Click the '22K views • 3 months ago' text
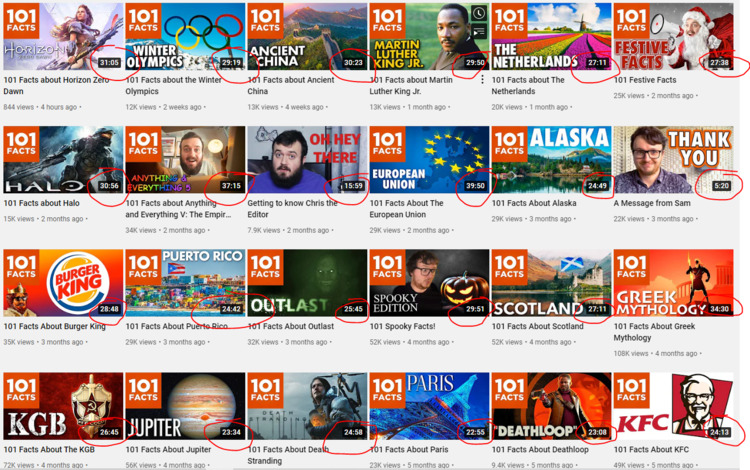750x470 pixels. click(653, 219)
